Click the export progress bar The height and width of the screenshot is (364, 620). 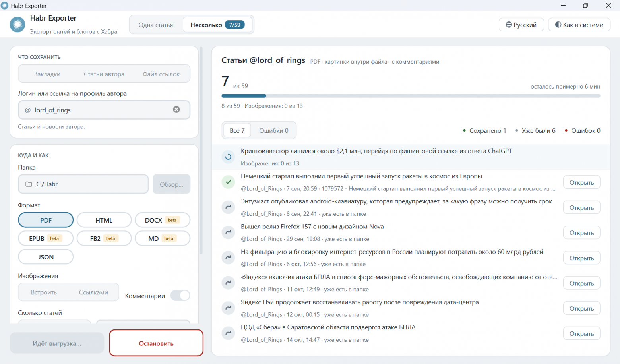coord(411,96)
